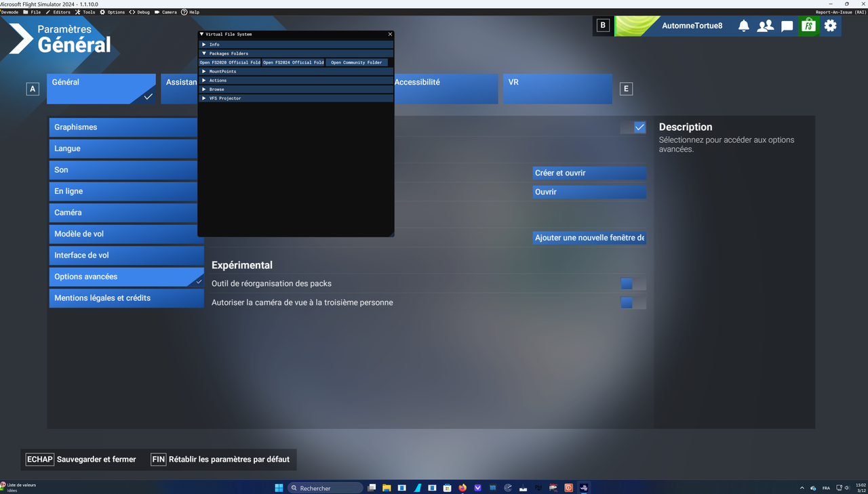Open the Marketplace green bag icon
The width and height of the screenshot is (868, 494).
point(808,26)
